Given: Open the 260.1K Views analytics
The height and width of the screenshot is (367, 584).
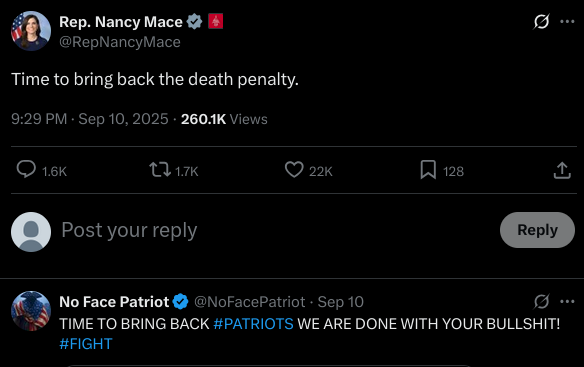Looking at the screenshot, I should click(224, 119).
